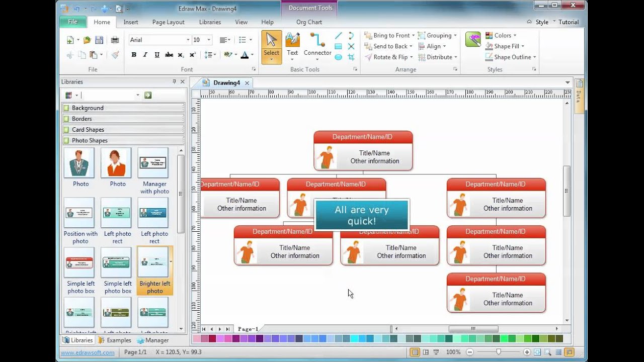Image resolution: width=644 pixels, height=362 pixels.
Task: Select the Page-1 sheet tab
Action: click(248, 329)
